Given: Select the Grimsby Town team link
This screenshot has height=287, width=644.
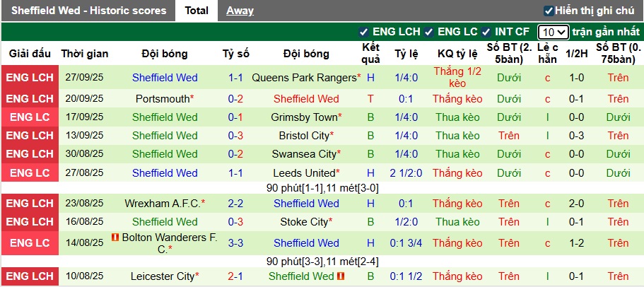Looking at the screenshot, I should pyautogui.click(x=305, y=117).
